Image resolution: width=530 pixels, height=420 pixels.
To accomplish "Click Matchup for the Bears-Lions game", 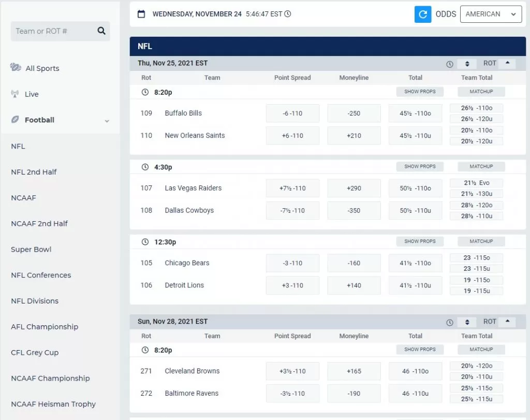I will tap(481, 241).
